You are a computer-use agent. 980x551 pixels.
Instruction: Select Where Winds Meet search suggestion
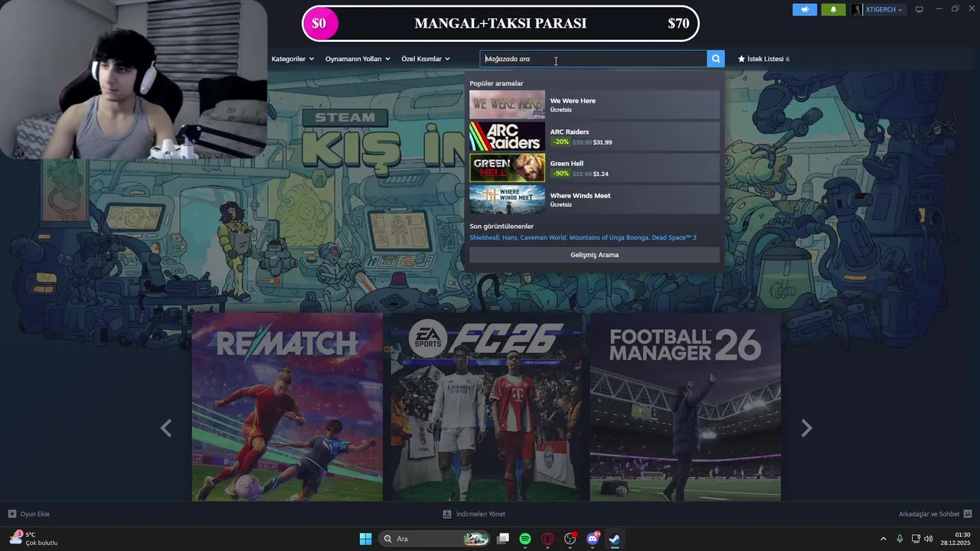pyautogui.click(x=594, y=200)
